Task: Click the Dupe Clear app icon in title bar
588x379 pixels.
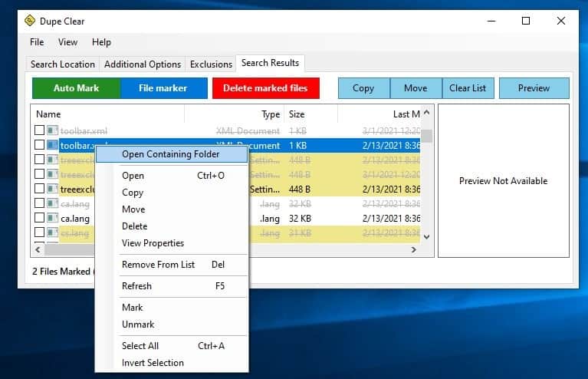Action: 30,21
